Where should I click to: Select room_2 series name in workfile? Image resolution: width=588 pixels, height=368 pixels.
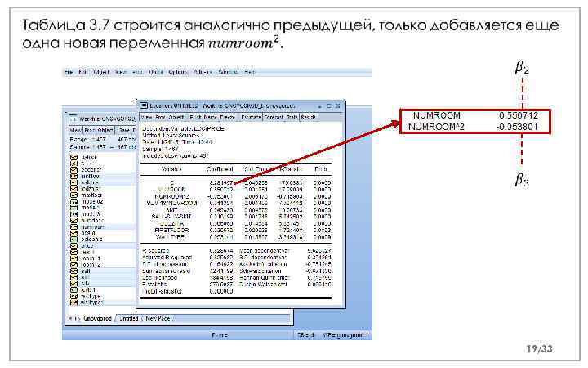click(91, 265)
